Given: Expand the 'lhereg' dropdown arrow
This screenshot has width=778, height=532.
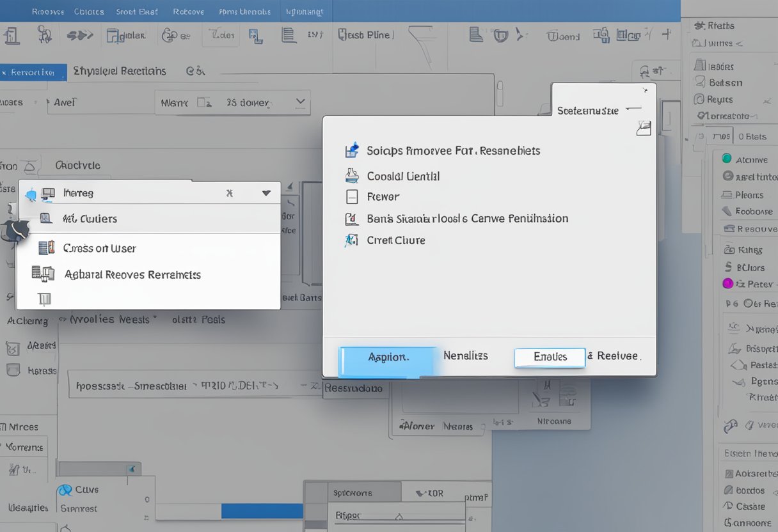Looking at the screenshot, I should click(x=267, y=193).
